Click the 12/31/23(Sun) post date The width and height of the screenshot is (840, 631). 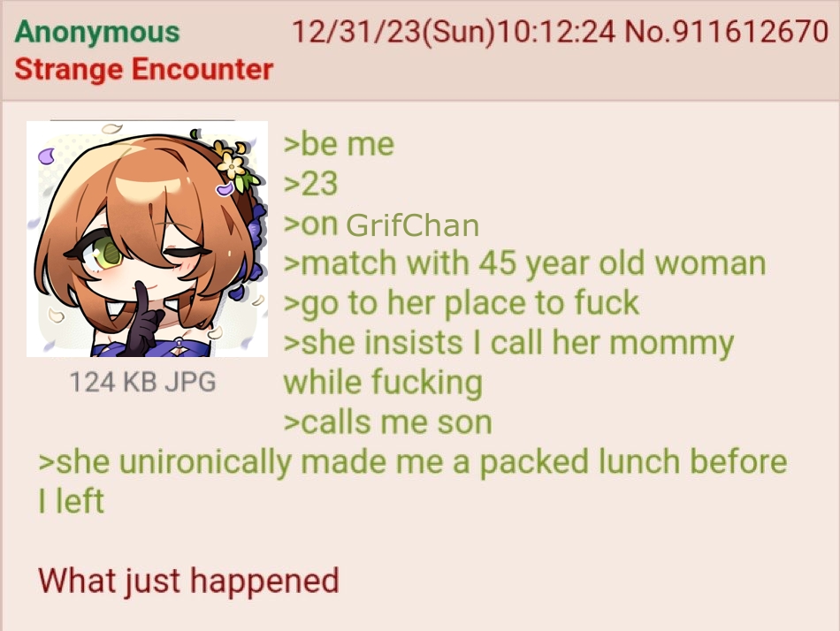click(393, 31)
